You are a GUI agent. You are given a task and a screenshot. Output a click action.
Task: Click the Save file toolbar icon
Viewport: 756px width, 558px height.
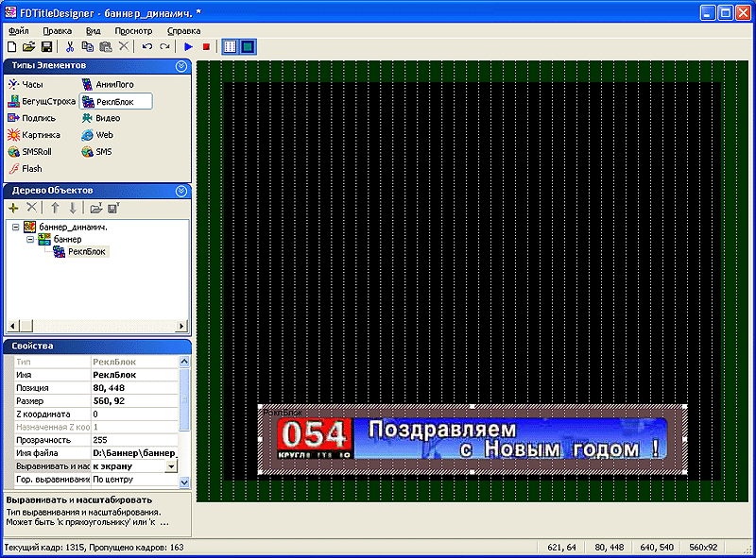click(46, 47)
